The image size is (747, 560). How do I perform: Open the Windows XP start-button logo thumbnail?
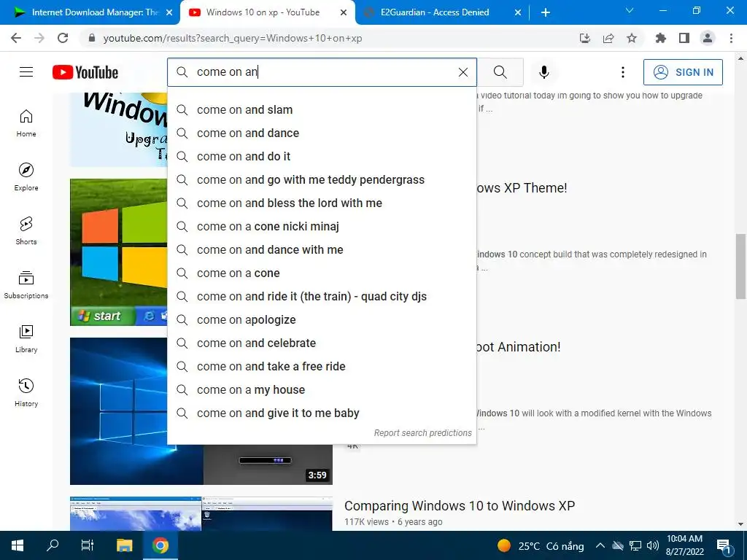(118, 252)
